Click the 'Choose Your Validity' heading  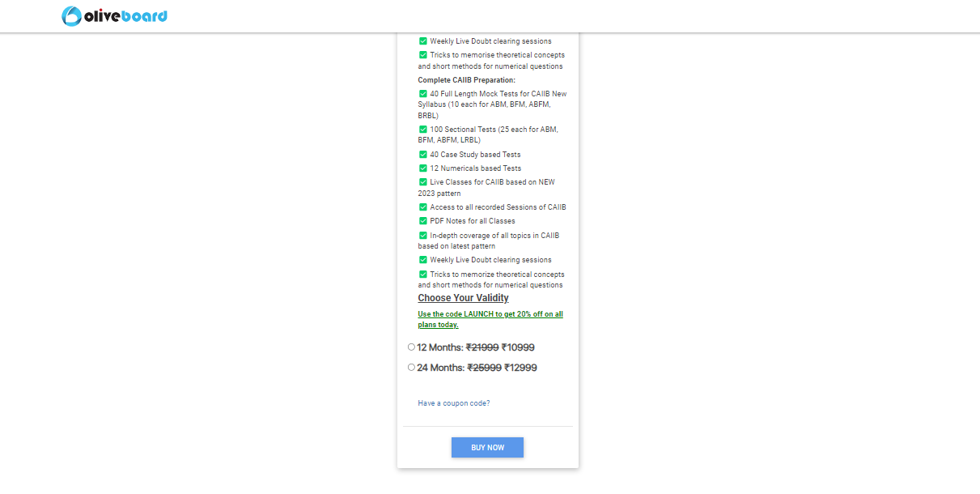463,298
